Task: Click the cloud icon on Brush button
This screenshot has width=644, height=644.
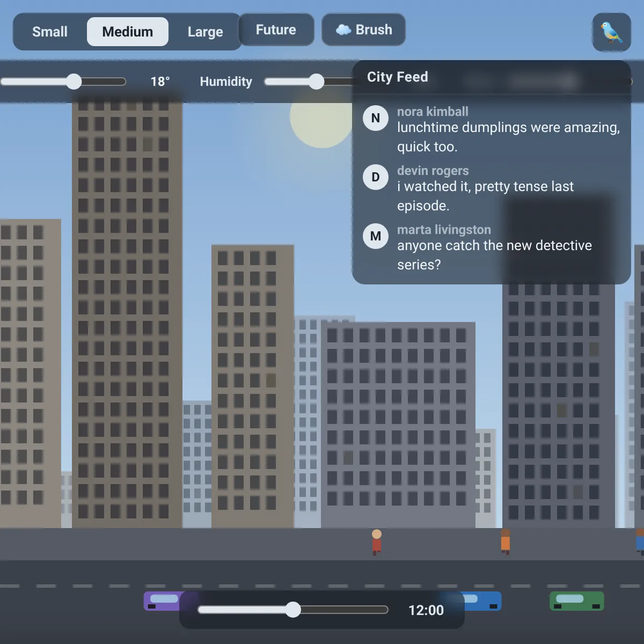Action: 343,30
